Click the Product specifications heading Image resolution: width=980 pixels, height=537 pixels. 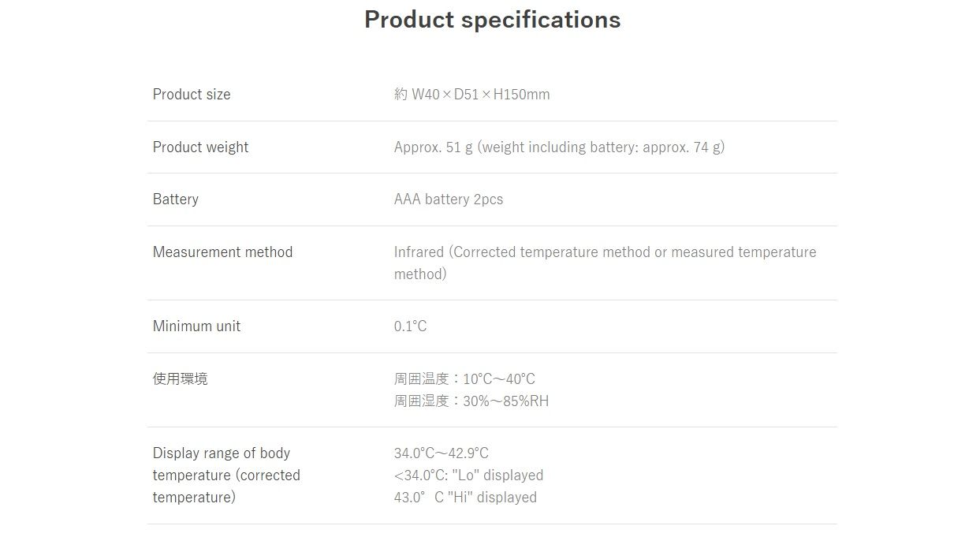point(492,20)
